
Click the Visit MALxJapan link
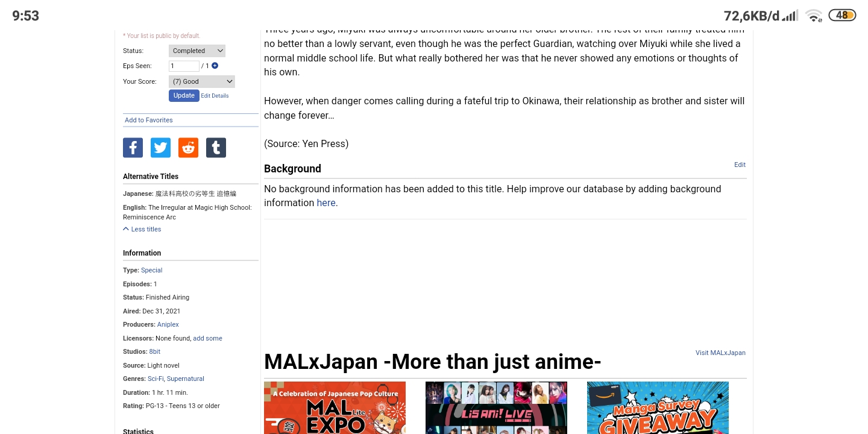pyautogui.click(x=720, y=353)
